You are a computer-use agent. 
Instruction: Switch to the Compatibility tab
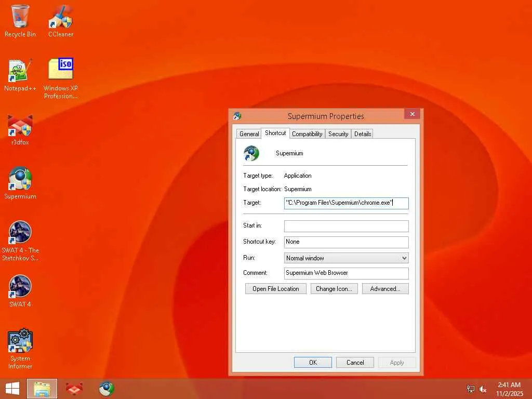pyautogui.click(x=307, y=134)
